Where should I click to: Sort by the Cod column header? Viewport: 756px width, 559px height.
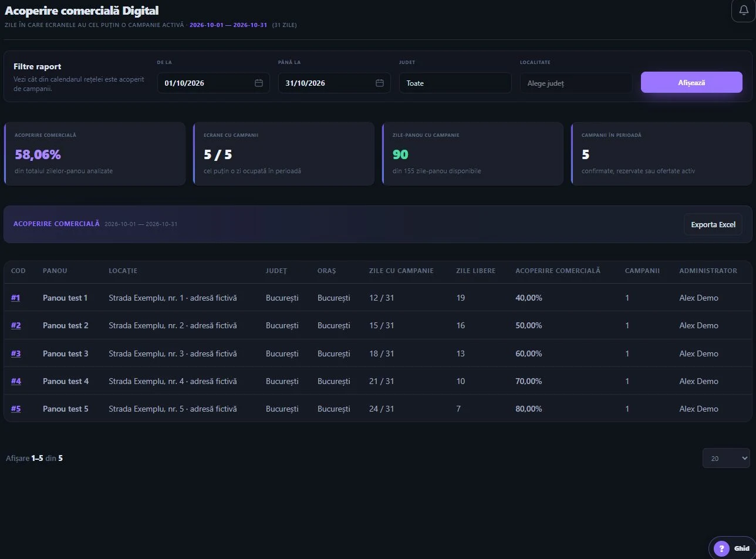coord(18,271)
